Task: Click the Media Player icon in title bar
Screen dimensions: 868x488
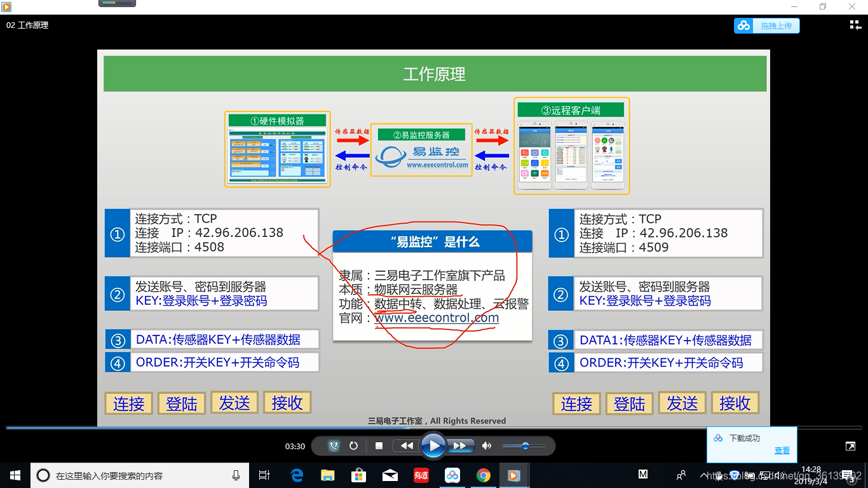Action: [7, 6]
